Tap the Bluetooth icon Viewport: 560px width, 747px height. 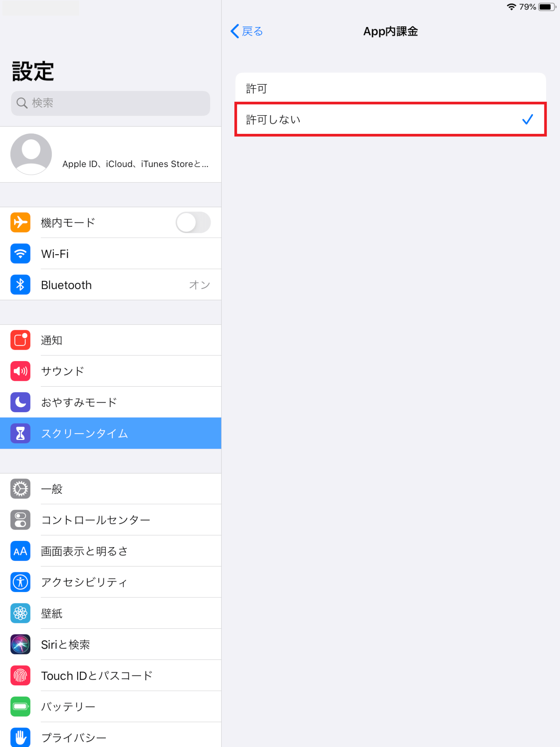click(x=20, y=285)
